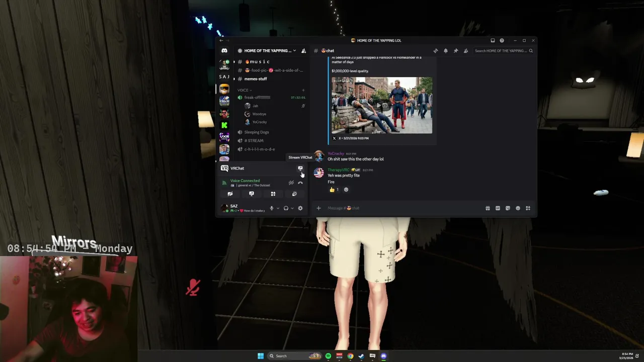Viewport: 644px width, 362px height.
Task: Click the Voice Connected status text
Action: tap(245, 181)
